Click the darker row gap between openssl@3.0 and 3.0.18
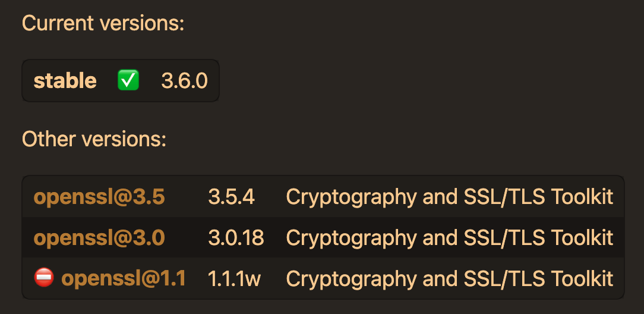 [x=187, y=237]
